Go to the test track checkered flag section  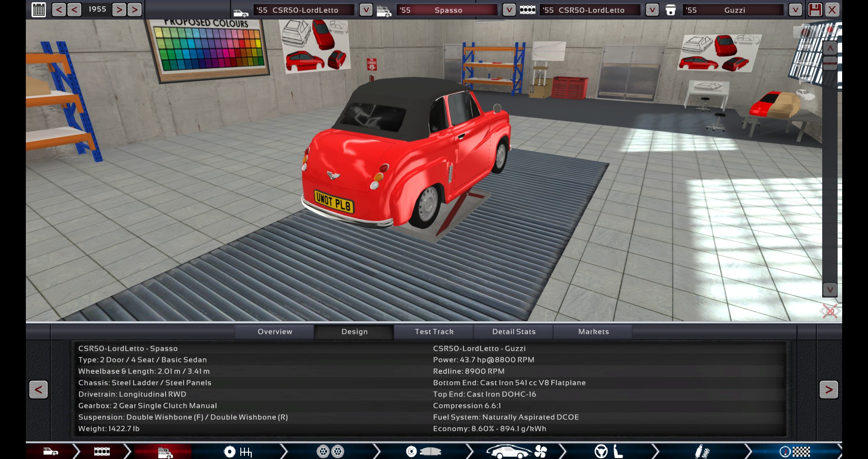pyautogui.click(x=795, y=451)
